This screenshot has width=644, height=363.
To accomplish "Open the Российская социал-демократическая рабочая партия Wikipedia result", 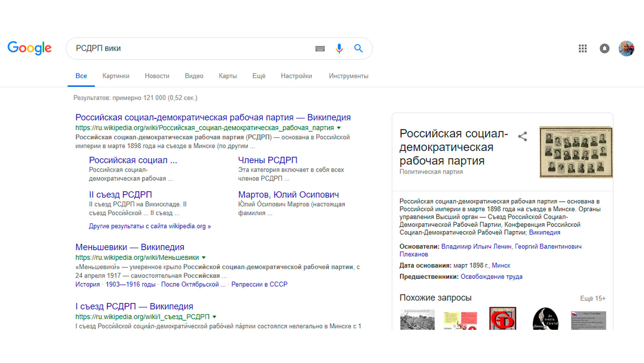I will tap(213, 117).
